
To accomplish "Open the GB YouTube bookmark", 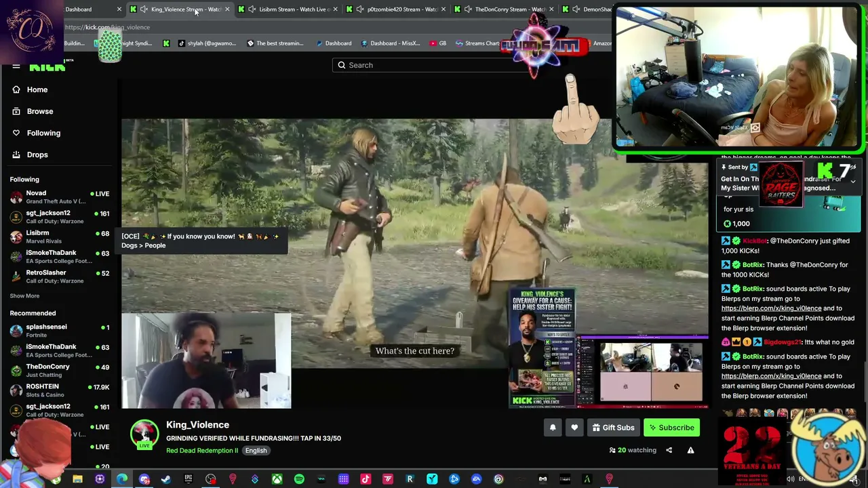I will (x=438, y=43).
